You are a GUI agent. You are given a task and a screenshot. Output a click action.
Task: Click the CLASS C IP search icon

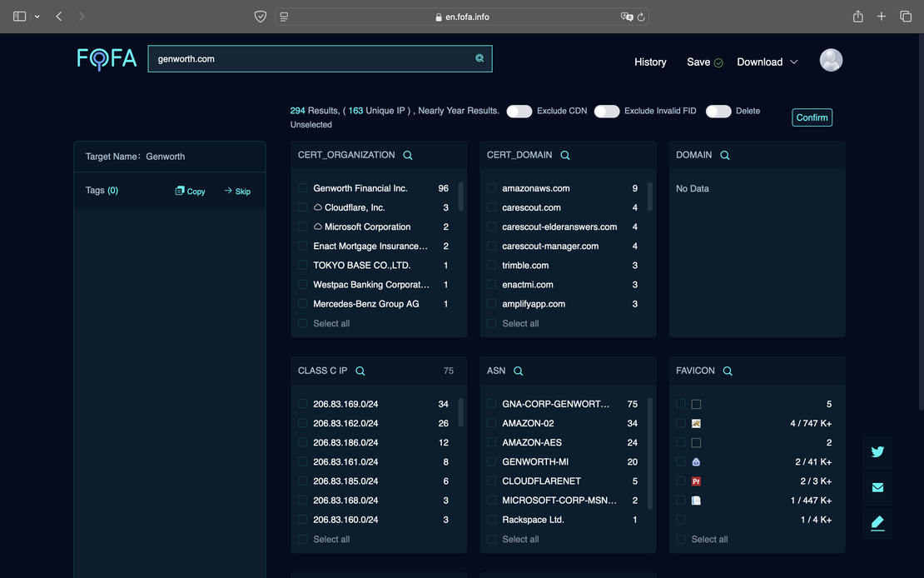360,371
